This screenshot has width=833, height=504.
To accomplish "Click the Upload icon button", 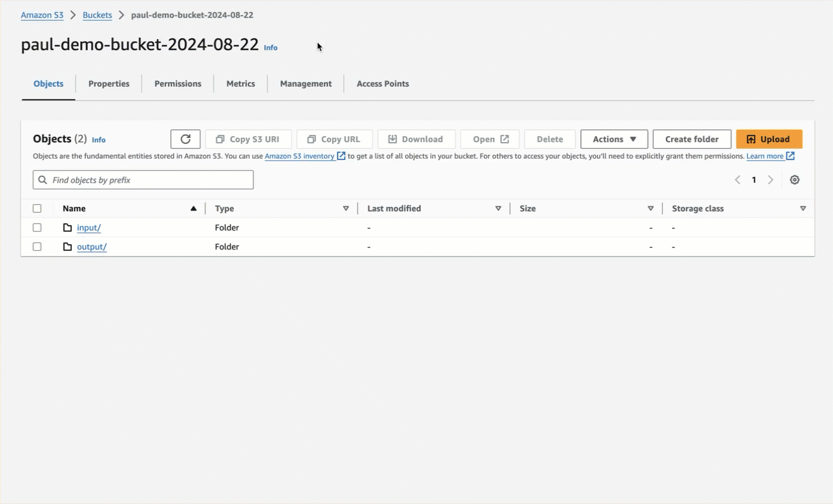I will tap(751, 139).
